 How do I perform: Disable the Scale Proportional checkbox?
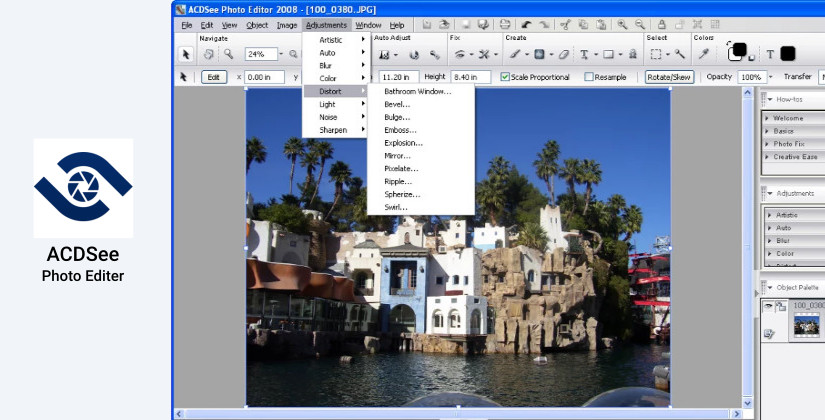tap(505, 77)
